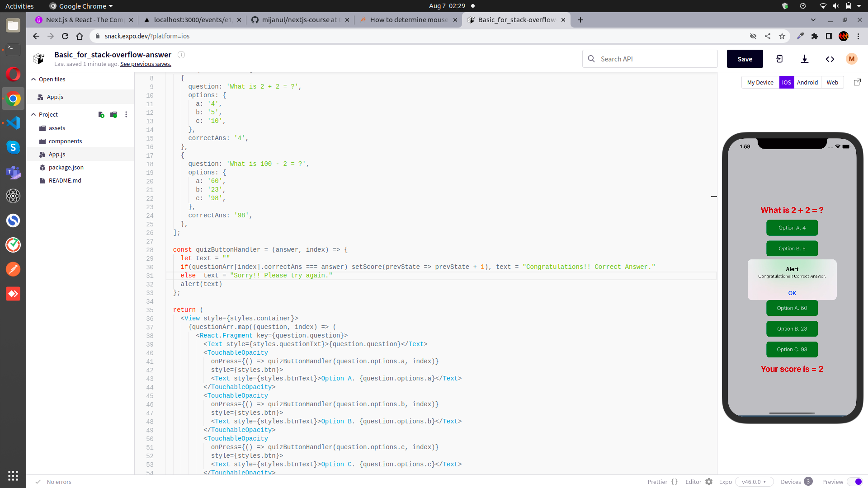The width and height of the screenshot is (868, 488).
Task: Click the project title Basic_for_stack-overflow-answer
Action: (x=113, y=55)
